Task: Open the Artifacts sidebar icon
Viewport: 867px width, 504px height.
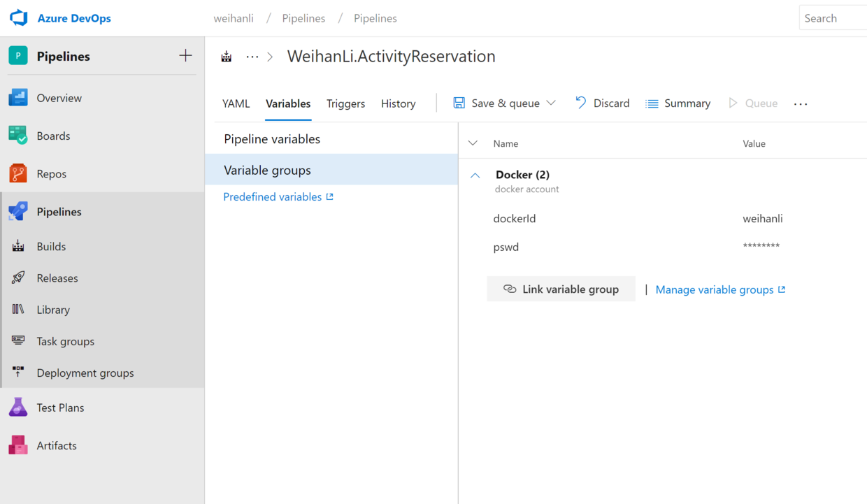Action: (18, 445)
